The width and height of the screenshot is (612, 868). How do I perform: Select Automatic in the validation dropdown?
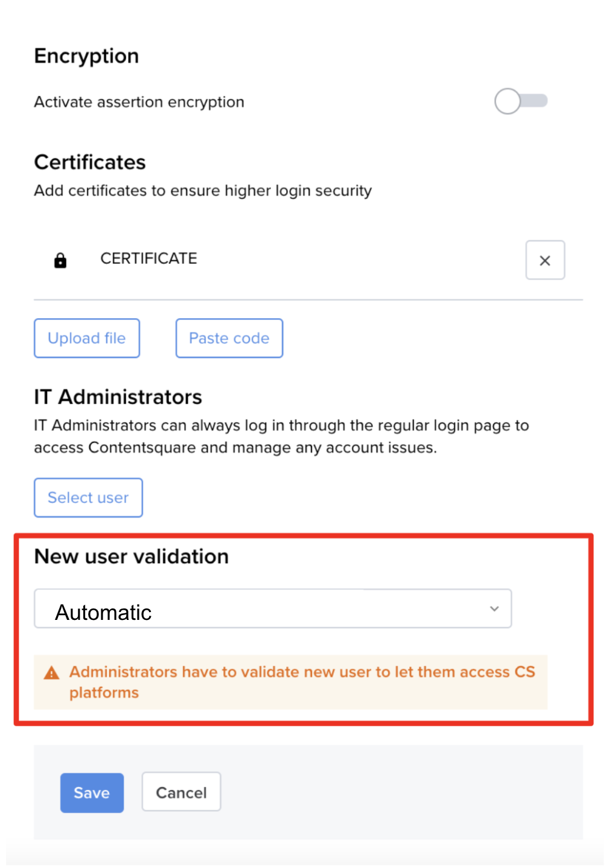pos(272,608)
